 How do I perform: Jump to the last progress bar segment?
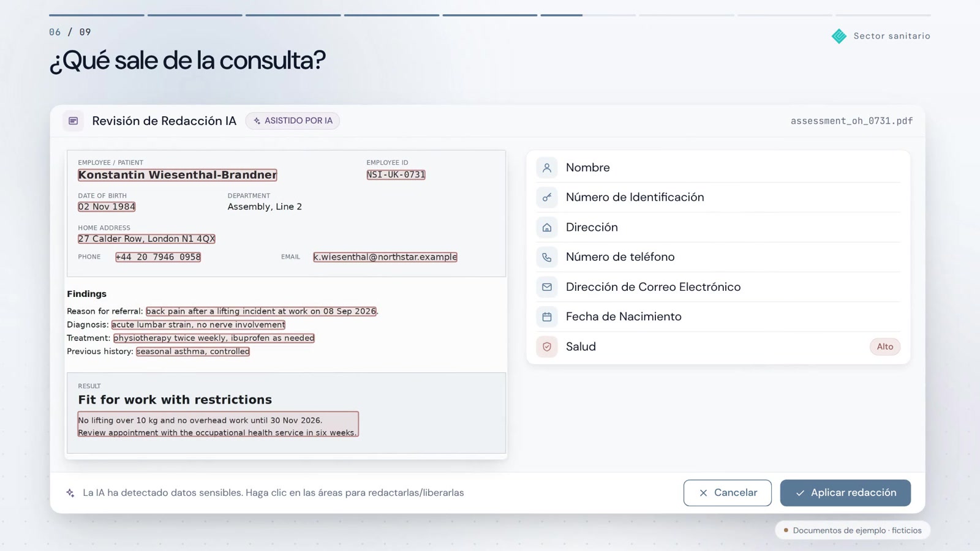(883, 15)
